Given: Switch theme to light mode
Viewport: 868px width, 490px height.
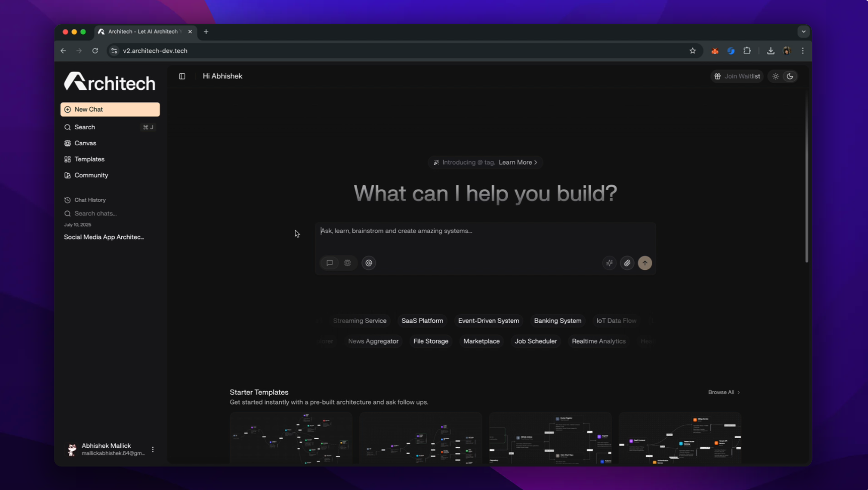Looking at the screenshot, I should click(776, 76).
